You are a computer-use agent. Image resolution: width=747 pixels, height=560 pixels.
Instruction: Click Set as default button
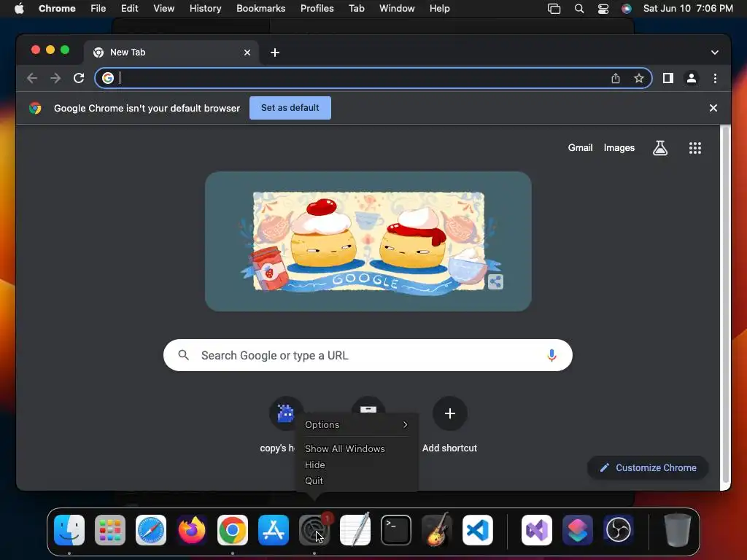click(x=290, y=108)
